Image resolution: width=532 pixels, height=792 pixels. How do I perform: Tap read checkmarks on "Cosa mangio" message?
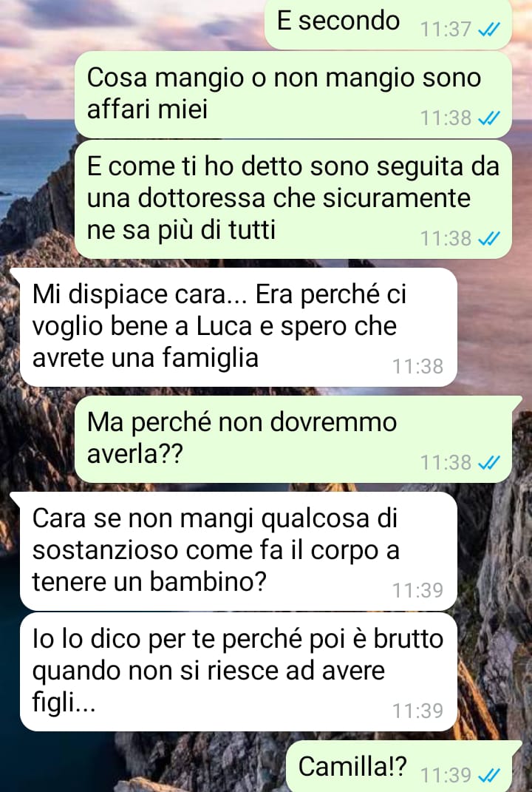click(x=488, y=118)
